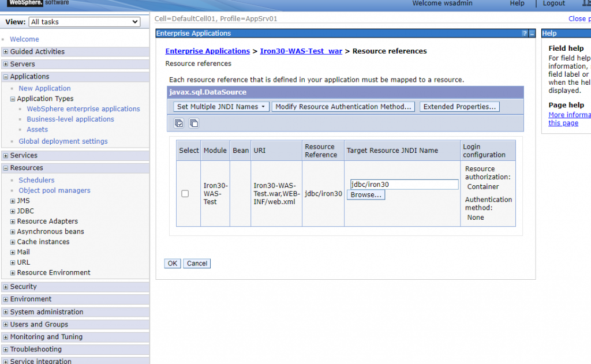The height and width of the screenshot is (364, 591).
Task: Expand the Resource Adapters node
Action: pyautogui.click(x=13, y=221)
